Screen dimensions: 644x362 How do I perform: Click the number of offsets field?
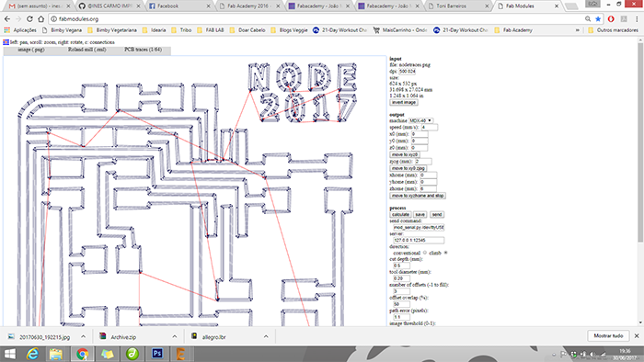401,291
